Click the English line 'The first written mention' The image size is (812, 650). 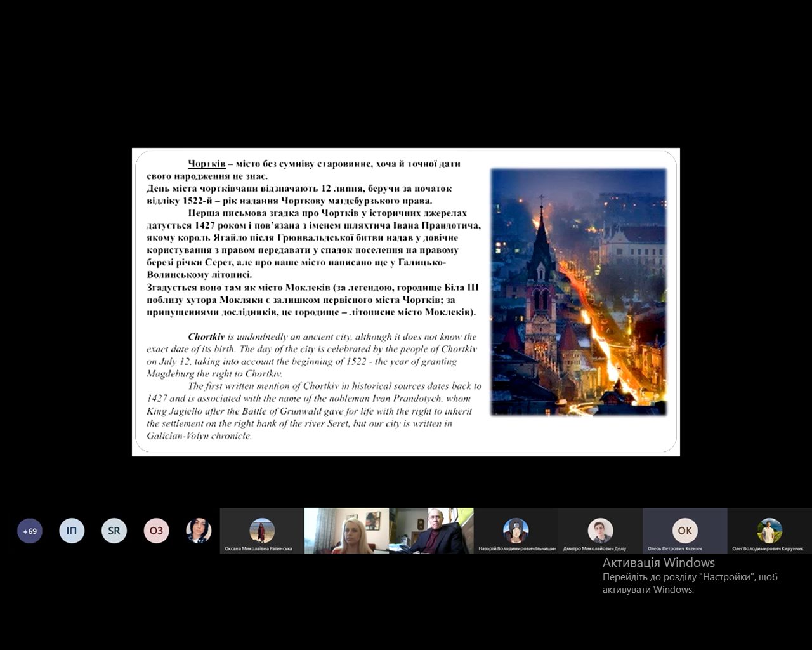(334, 386)
